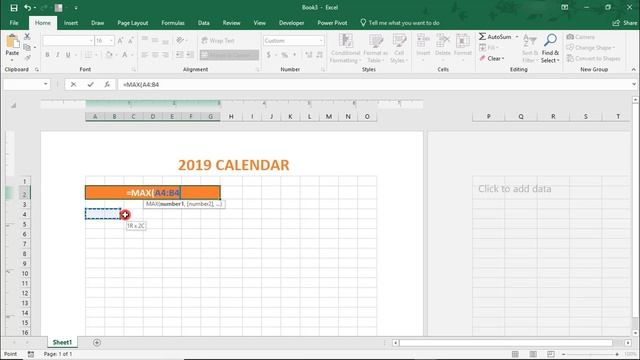This screenshot has height=360, width=640.
Task: Click the Share button
Action: tap(624, 23)
